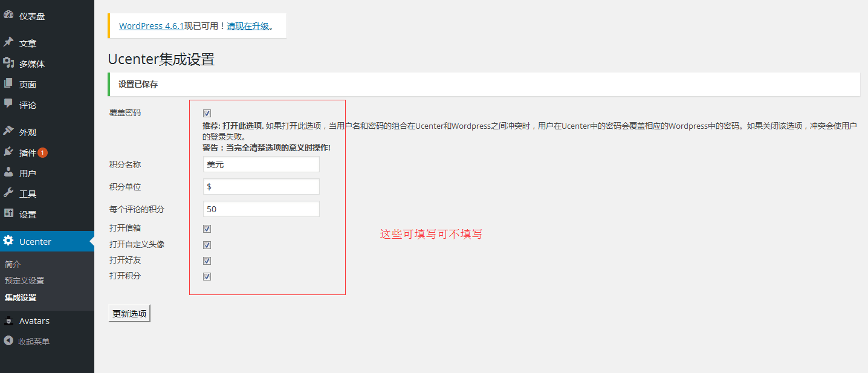
Task: Click the dashboard (仪表盘) gauge icon
Action: 8,16
